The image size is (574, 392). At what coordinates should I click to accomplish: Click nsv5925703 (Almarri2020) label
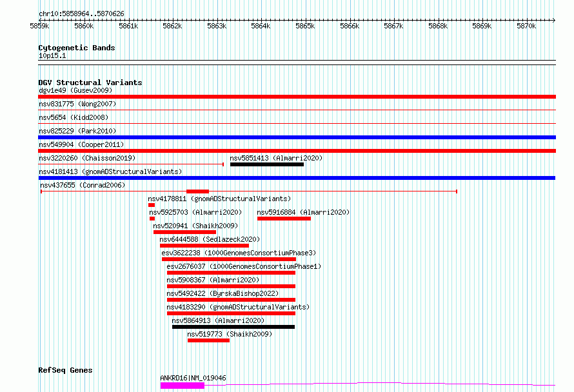[195, 212]
